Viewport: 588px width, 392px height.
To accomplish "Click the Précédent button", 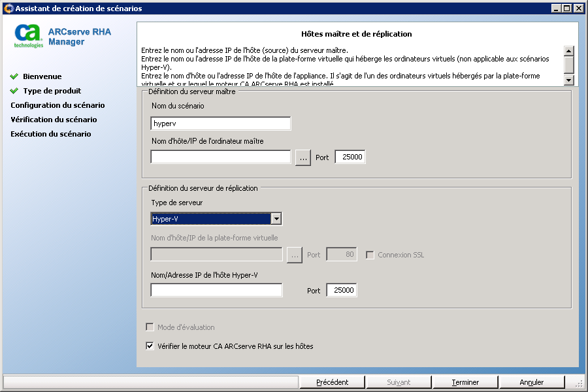I will tap(332, 382).
